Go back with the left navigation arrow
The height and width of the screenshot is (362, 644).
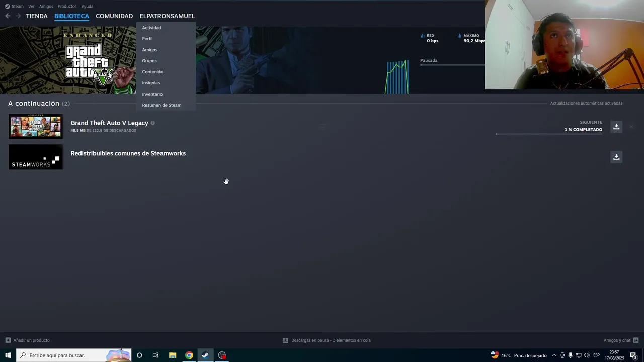[x=8, y=16]
